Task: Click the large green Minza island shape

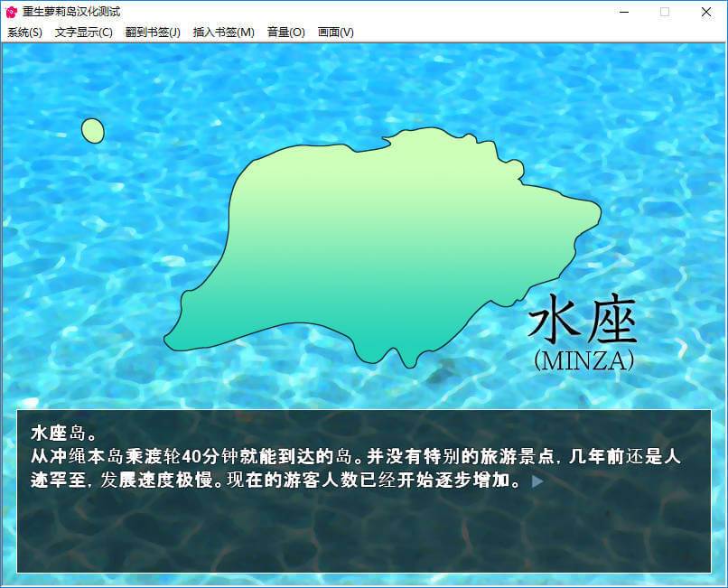Action: (x=379, y=244)
